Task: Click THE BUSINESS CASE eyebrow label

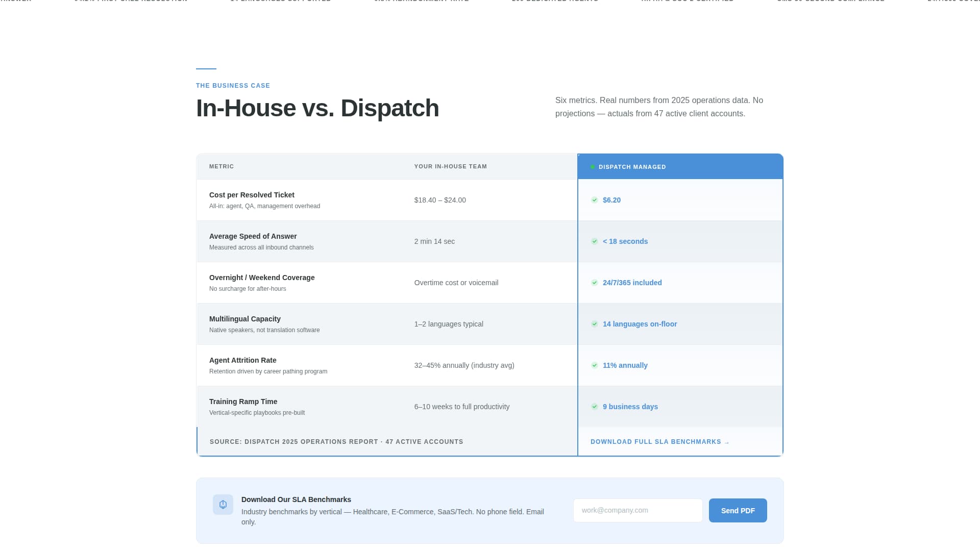Action: (x=233, y=86)
